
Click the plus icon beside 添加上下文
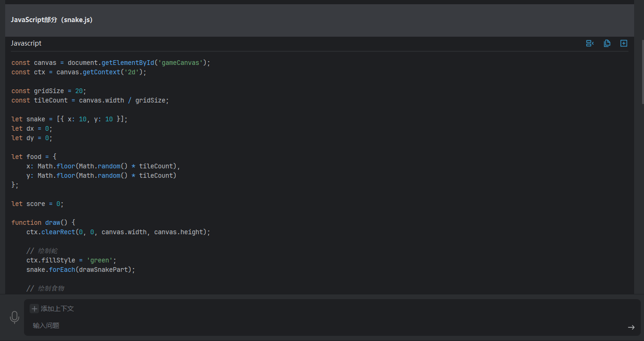tap(34, 309)
